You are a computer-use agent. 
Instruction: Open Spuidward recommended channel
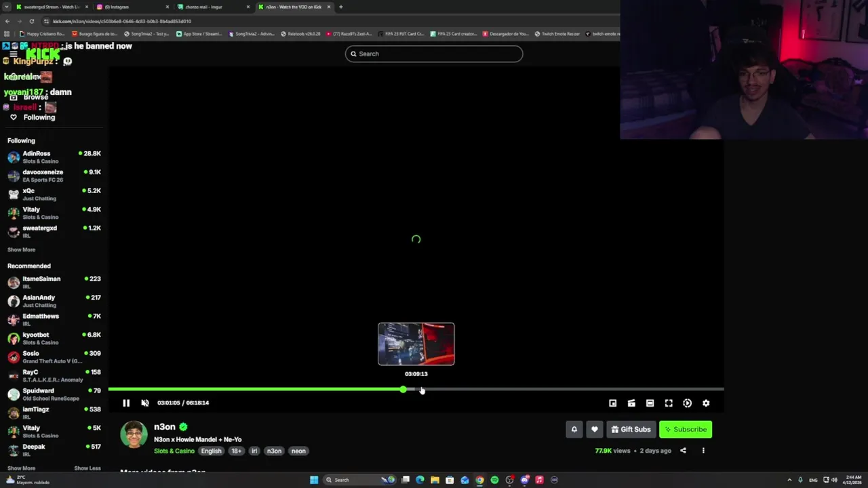click(x=54, y=394)
